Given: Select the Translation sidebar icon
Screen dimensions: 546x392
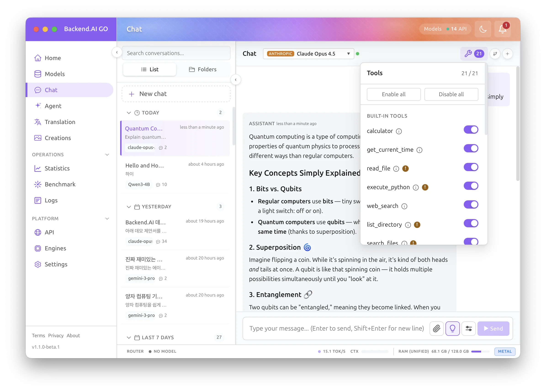Looking at the screenshot, I should pos(38,122).
